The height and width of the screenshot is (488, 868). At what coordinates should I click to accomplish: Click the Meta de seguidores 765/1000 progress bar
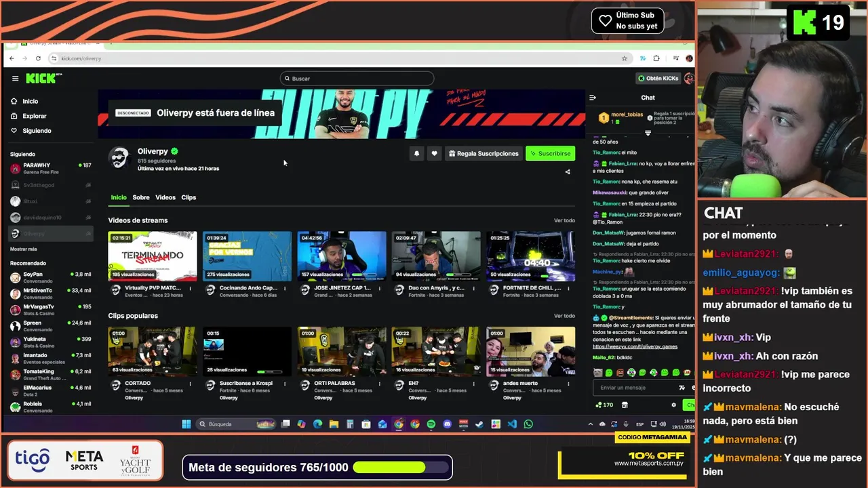pyautogui.click(x=401, y=467)
